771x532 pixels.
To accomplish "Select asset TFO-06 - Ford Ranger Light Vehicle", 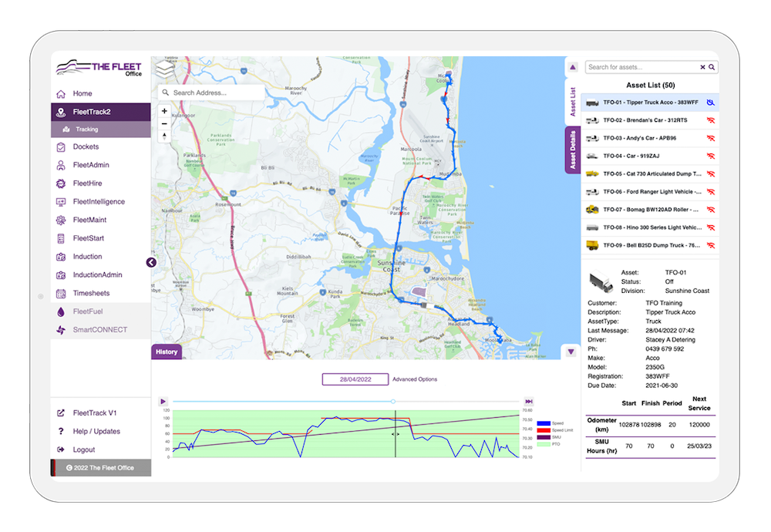I will (649, 192).
